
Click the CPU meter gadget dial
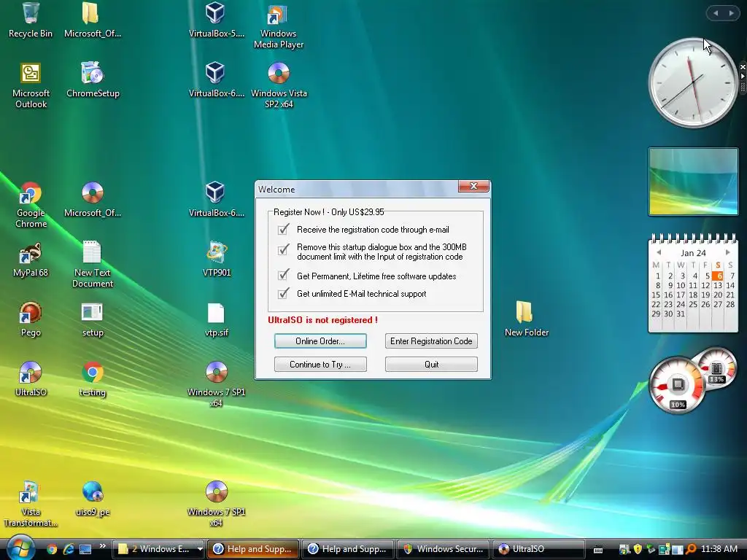click(x=677, y=385)
